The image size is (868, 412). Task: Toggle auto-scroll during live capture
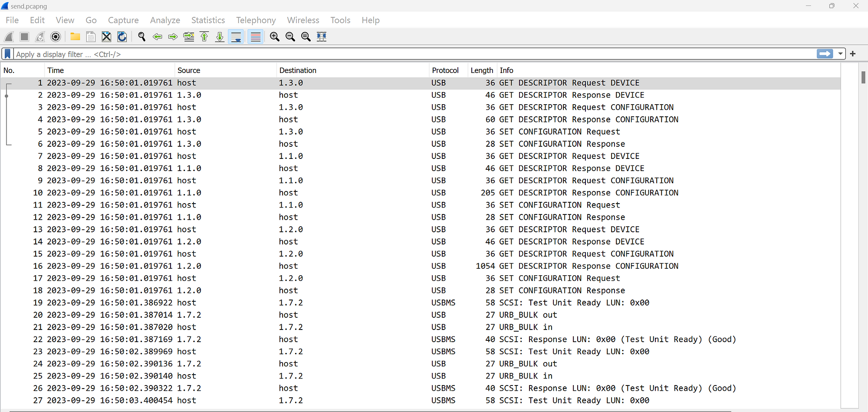pos(236,37)
